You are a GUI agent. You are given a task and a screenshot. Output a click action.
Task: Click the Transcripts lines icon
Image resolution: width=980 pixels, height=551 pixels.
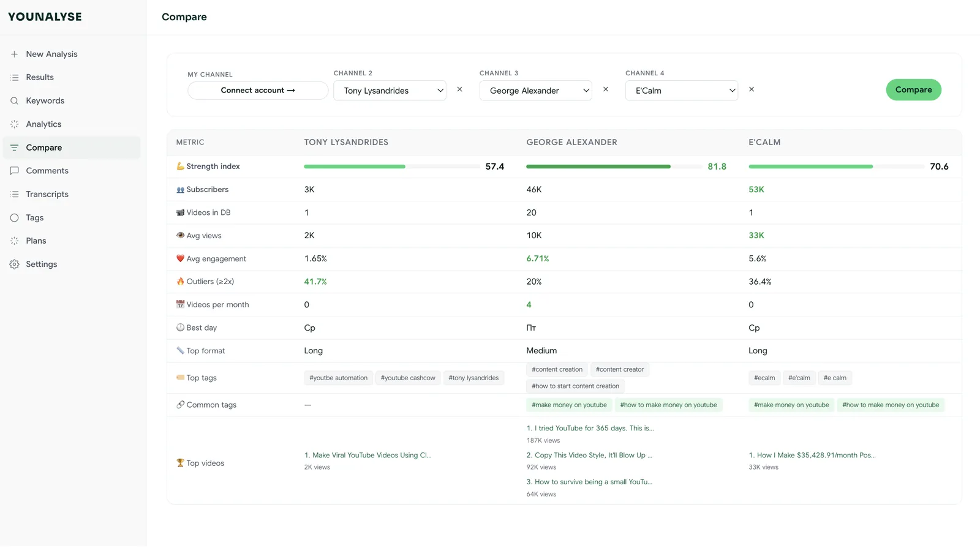[x=14, y=194]
